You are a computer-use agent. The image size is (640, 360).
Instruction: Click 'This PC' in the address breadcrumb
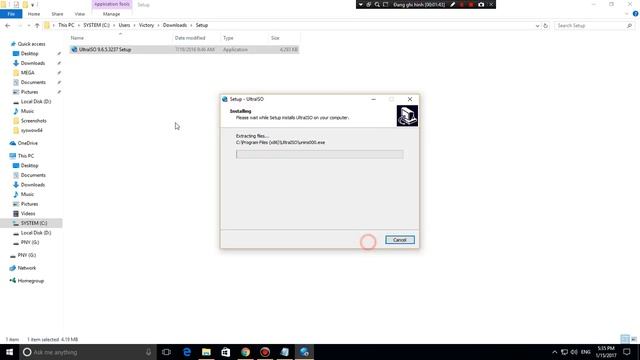point(66,25)
